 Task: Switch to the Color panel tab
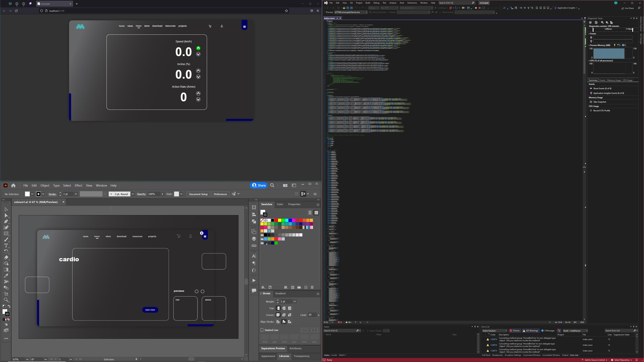280,204
